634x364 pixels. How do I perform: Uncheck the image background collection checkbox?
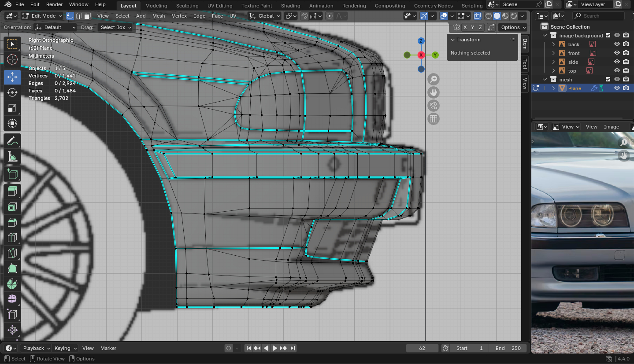(608, 36)
